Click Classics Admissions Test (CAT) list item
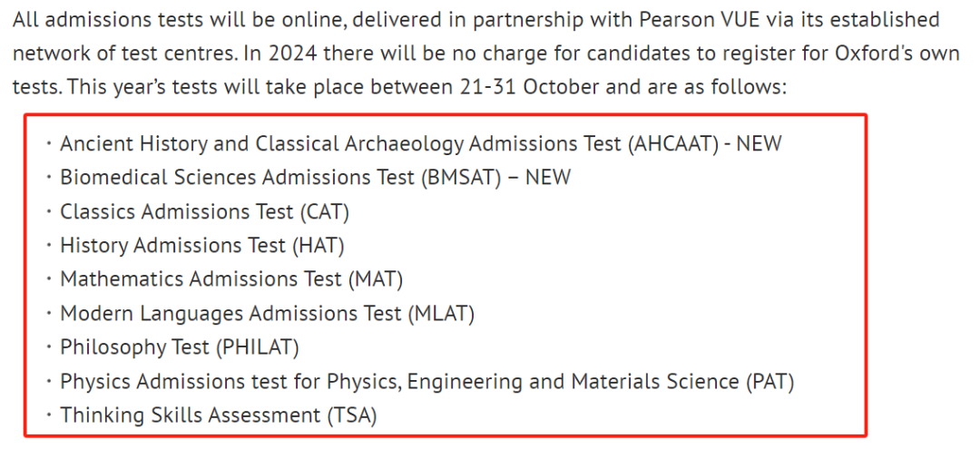 point(204,211)
